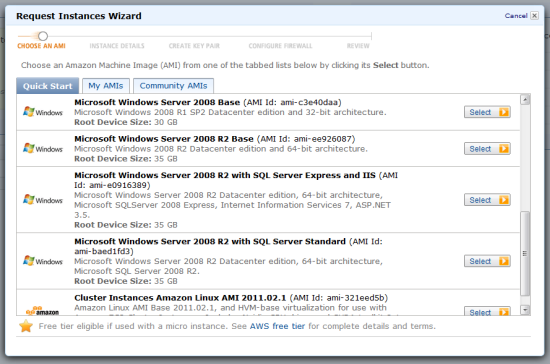The image size is (550, 364).
Task: Switch to the My AMIs tab
Action: (106, 86)
